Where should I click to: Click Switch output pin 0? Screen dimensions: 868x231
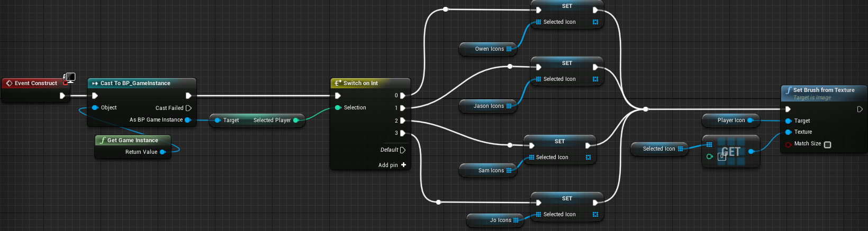click(403, 96)
